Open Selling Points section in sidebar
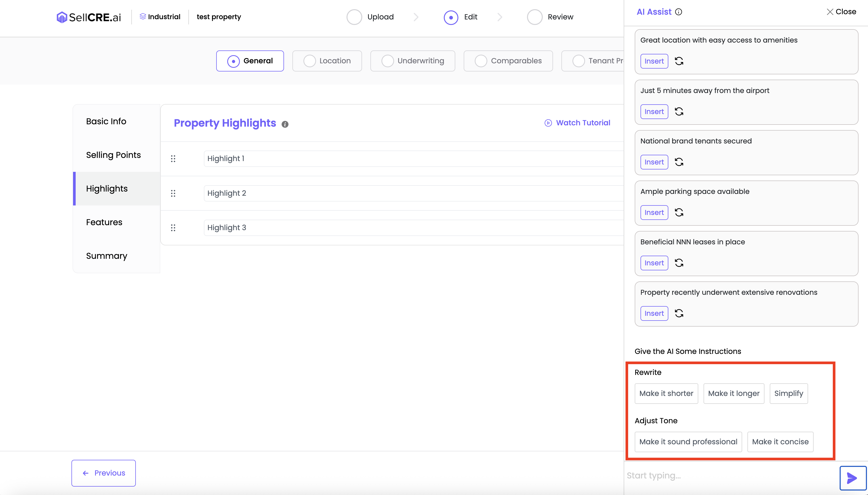 point(113,155)
